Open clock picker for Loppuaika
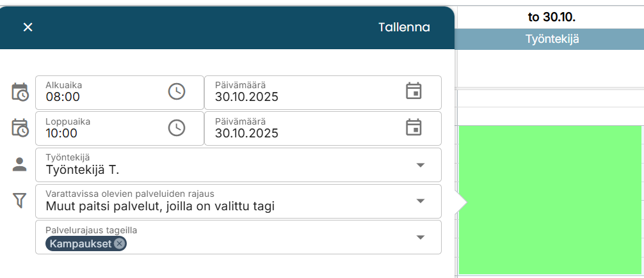The height and width of the screenshot is (278, 644). pos(177,128)
